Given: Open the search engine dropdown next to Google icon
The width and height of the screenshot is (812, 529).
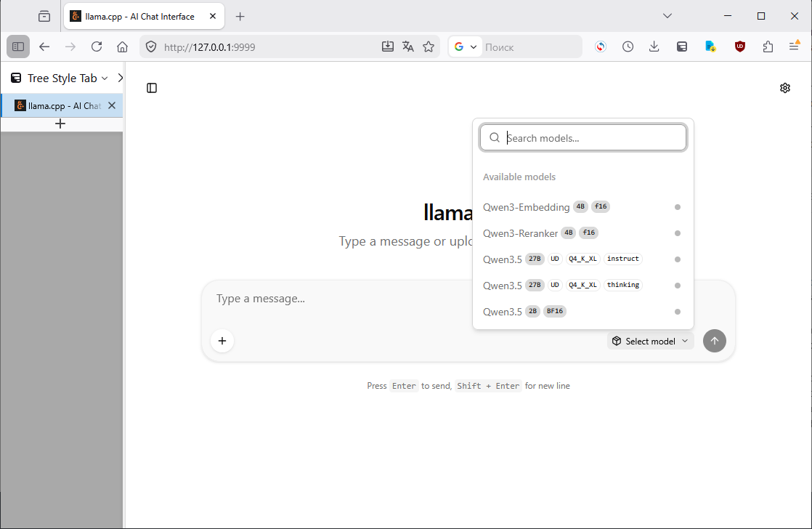Looking at the screenshot, I should click(x=473, y=46).
